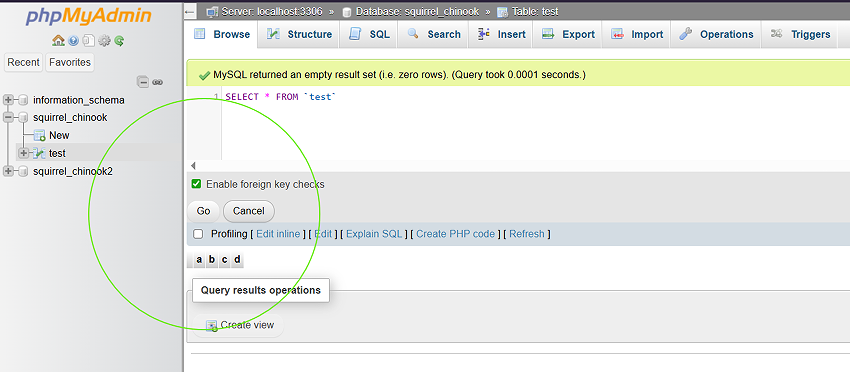The image size is (850, 372).
Task: Uncheck Enable foreign key checks
Action: [196, 184]
